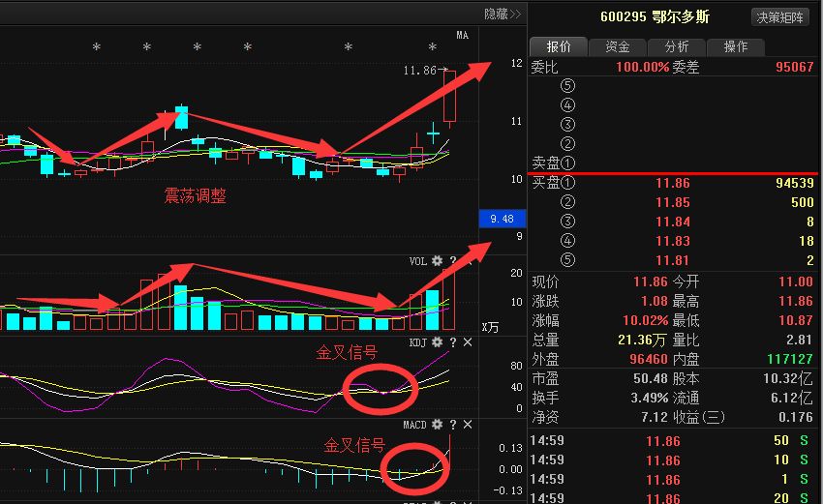This screenshot has height=504, width=823.
Task: Switch to the 资金 tab
Action: click(x=618, y=46)
